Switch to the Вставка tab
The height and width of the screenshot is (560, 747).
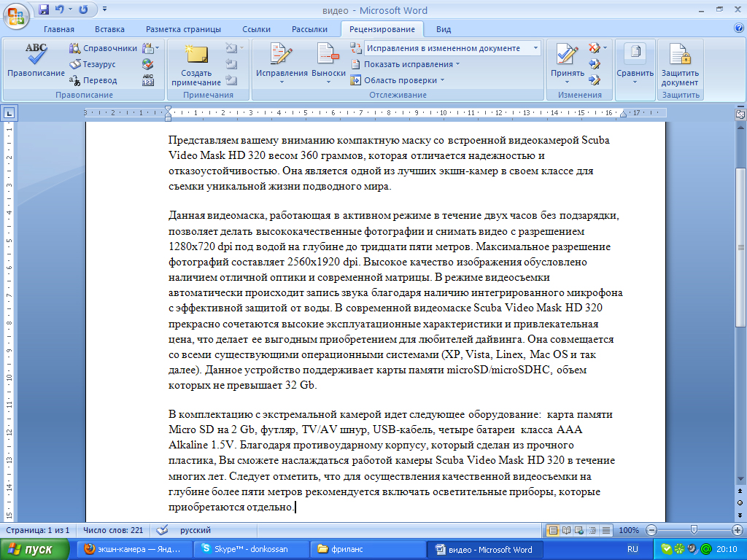[109, 29]
